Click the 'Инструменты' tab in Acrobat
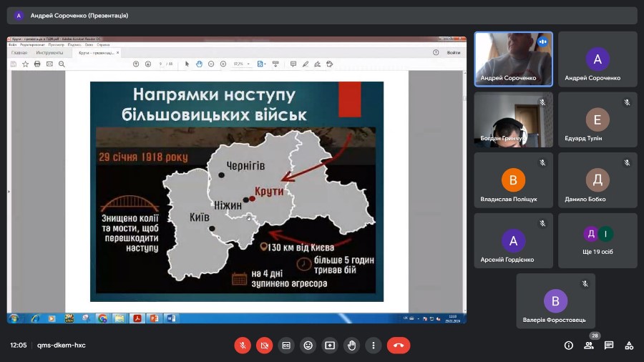 pyautogui.click(x=50, y=53)
